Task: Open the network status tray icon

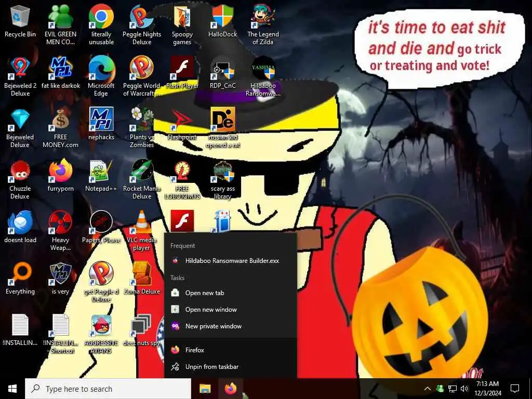Action: [x=453, y=389]
